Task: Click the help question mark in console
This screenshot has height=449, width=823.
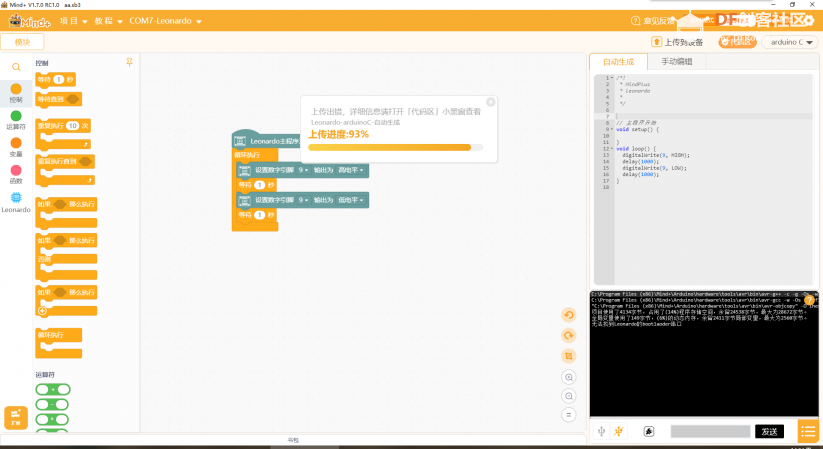Action: pyautogui.click(x=809, y=300)
